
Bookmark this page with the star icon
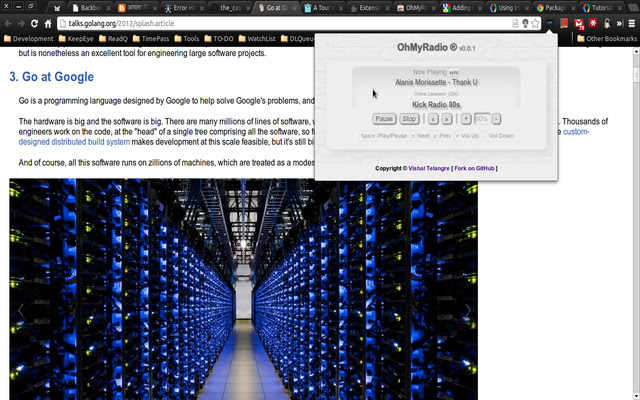pos(536,23)
